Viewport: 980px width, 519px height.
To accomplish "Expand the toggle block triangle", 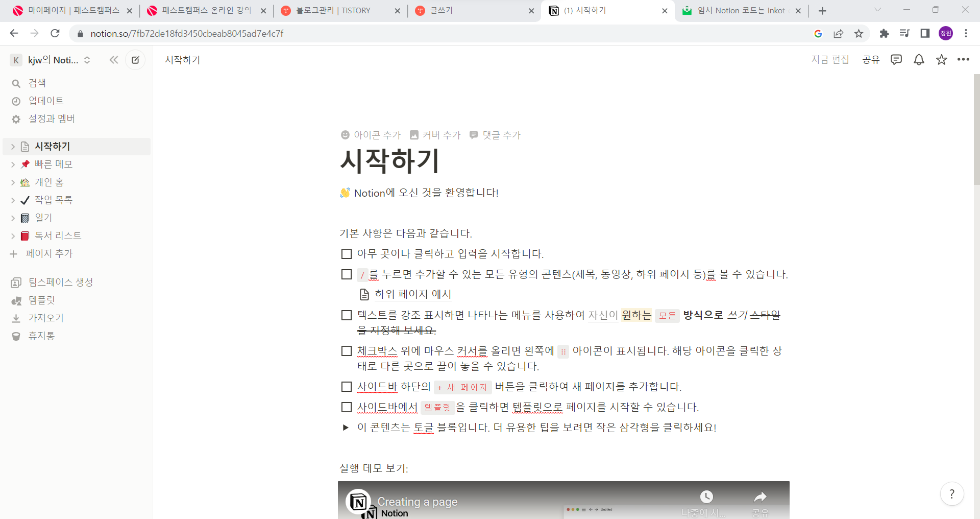I will click(x=346, y=428).
